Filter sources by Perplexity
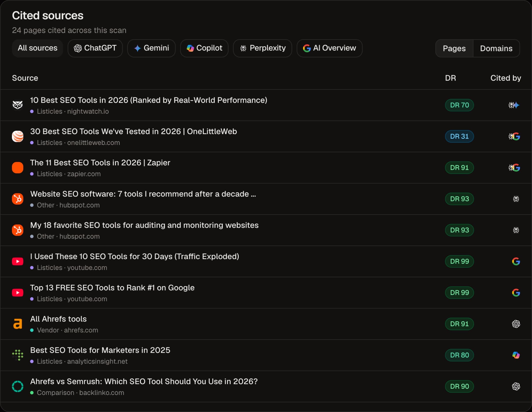532x412 pixels. click(262, 48)
